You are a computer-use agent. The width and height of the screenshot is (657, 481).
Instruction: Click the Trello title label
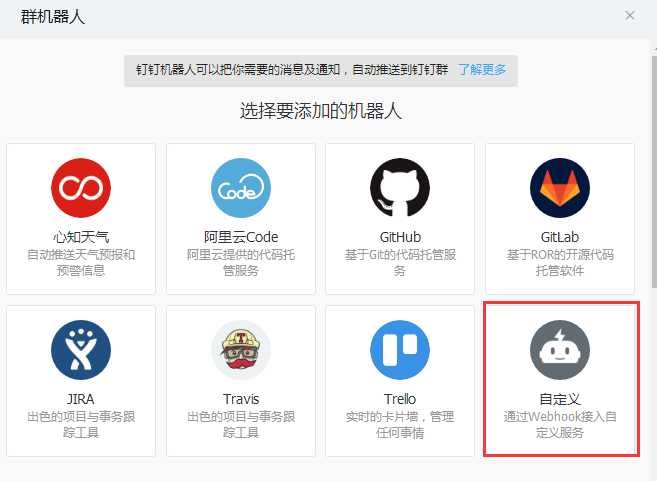[400, 399]
